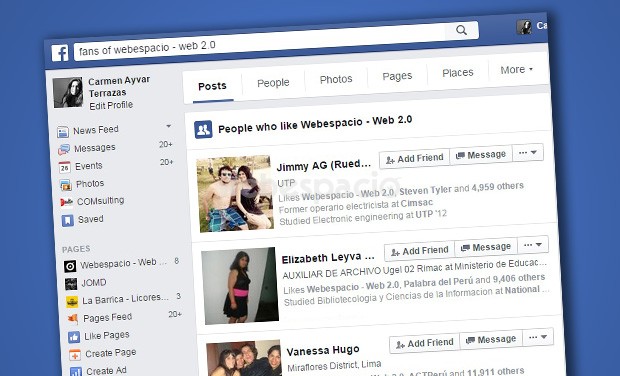Viewport: 620px width, 376px height.
Task: Open the options dropdown for Elizabeth Leyva
Action: point(533,245)
